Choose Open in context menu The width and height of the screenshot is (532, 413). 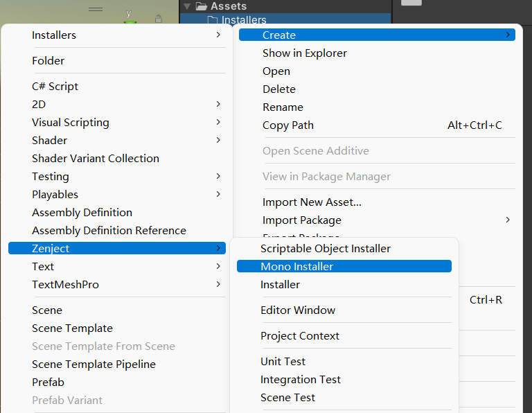point(377,71)
